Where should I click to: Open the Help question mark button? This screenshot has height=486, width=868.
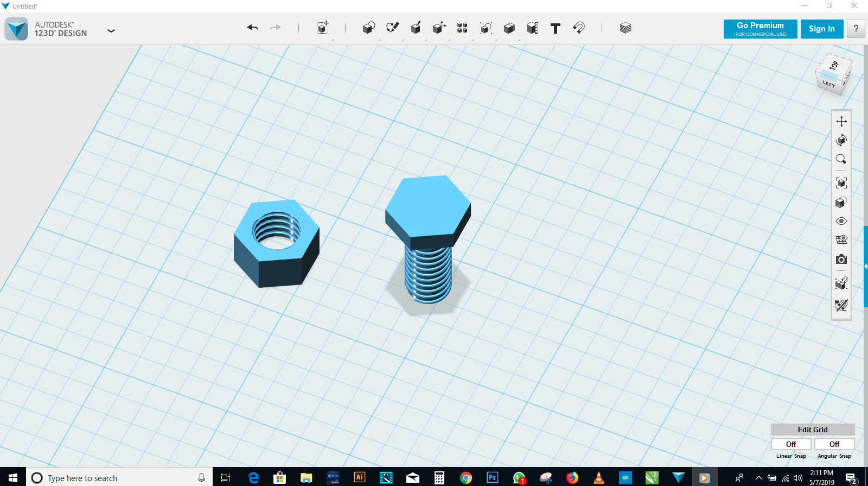tap(856, 29)
